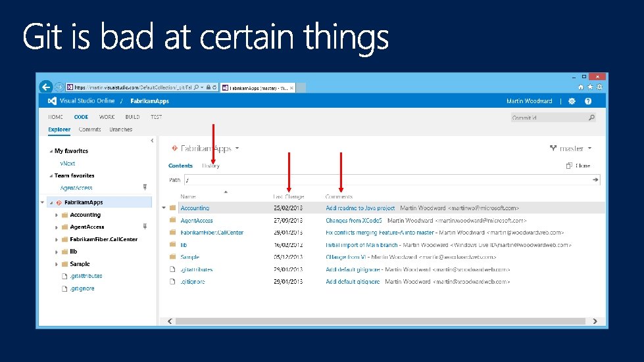Open the TEST hub
The width and height of the screenshot is (644, 362).
tap(156, 117)
